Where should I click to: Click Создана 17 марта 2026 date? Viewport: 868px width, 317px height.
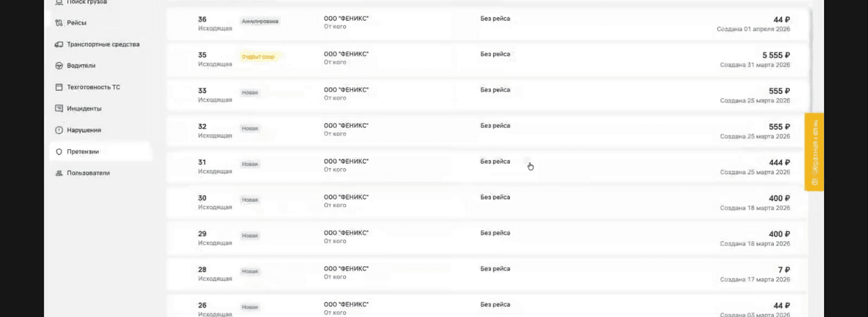coord(755,280)
